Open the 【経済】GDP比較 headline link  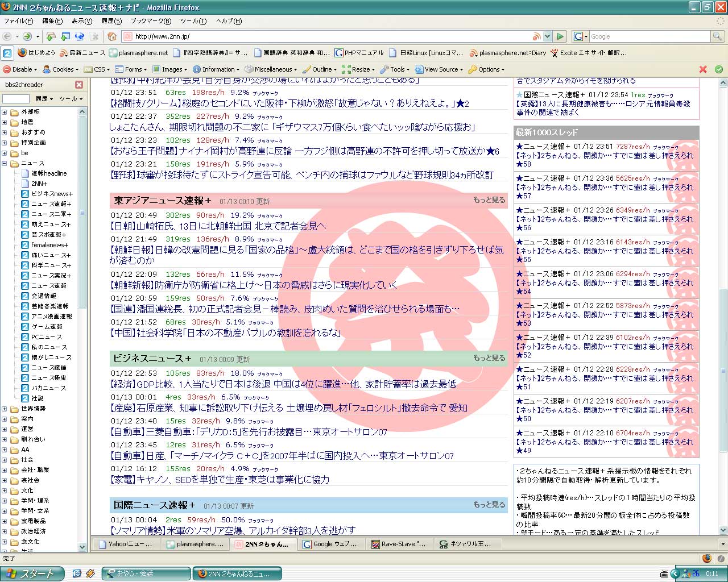(283, 384)
